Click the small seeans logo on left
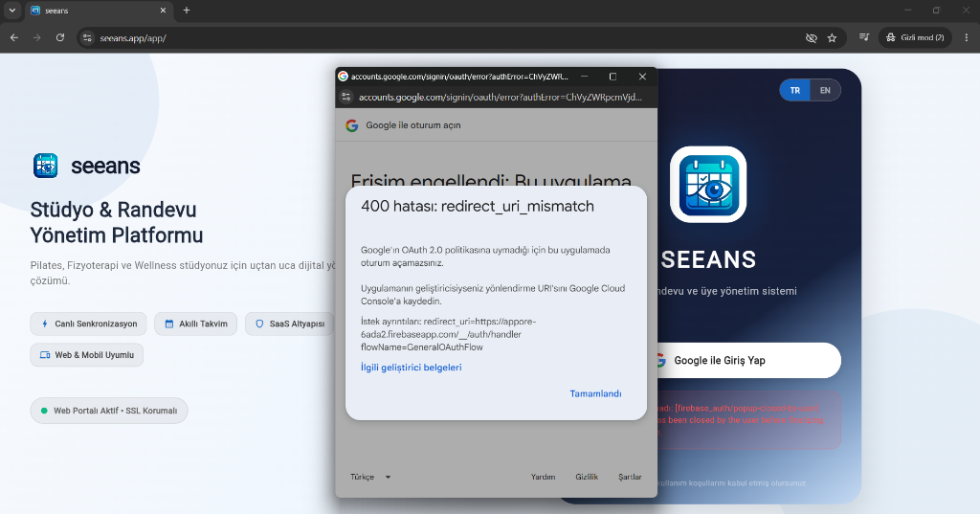Viewport: 980px width, 514px height. coord(46,166)
